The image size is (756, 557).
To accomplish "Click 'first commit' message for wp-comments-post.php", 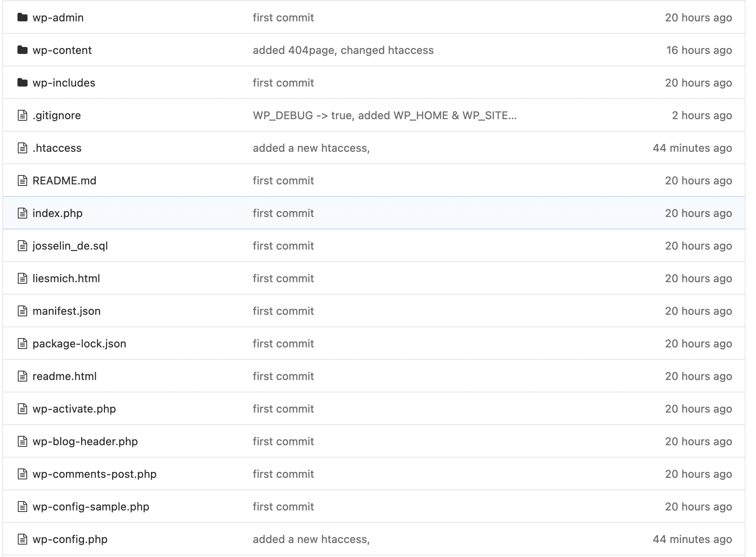I will click(284, 474).
